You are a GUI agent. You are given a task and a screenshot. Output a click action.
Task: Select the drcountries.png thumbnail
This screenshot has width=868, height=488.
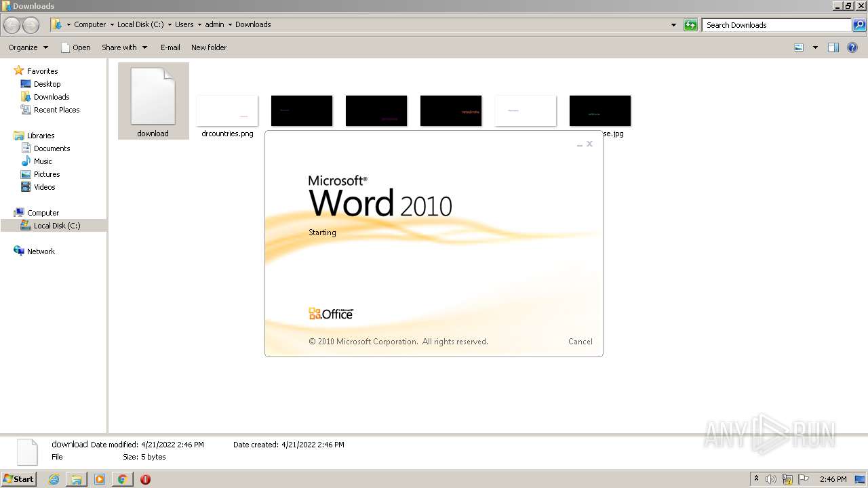[x=227, y=110]
